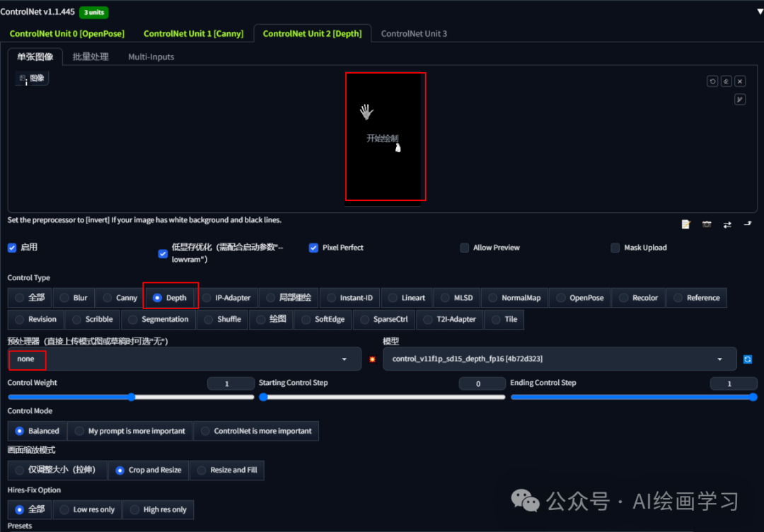Select the IP-Adapter control type
Screen dimensions: 764x532
226,298
